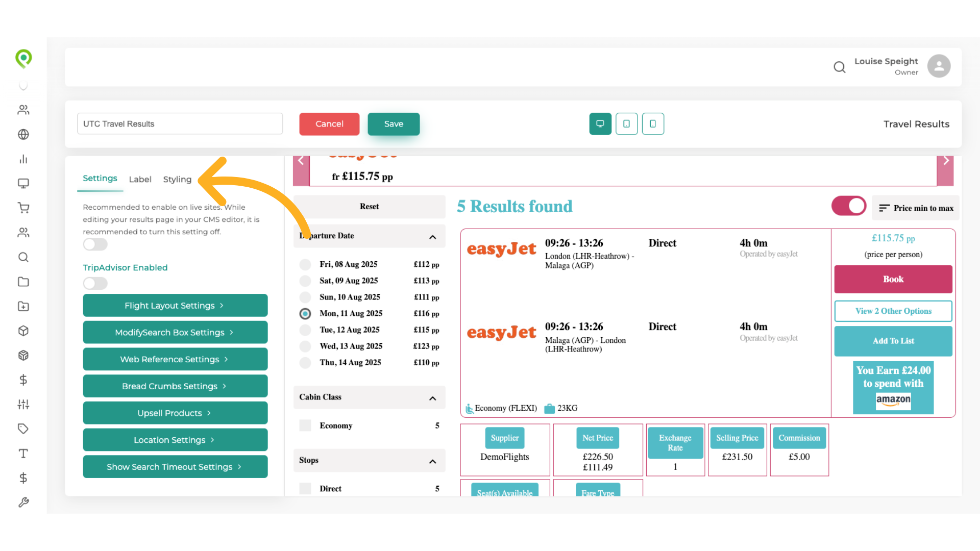
Task: Enable the TripAdvisor Enabled toggle
Action: (x=95, y=283)
